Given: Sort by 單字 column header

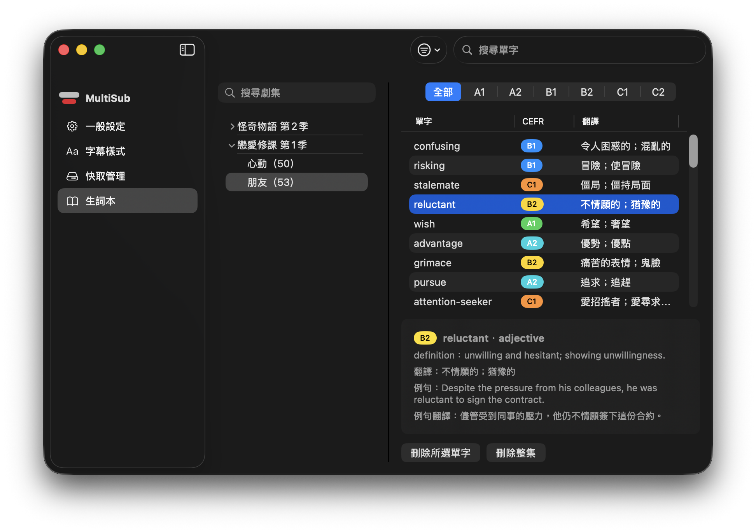Looking at the screenshot, I should click(x=423, y=121).
